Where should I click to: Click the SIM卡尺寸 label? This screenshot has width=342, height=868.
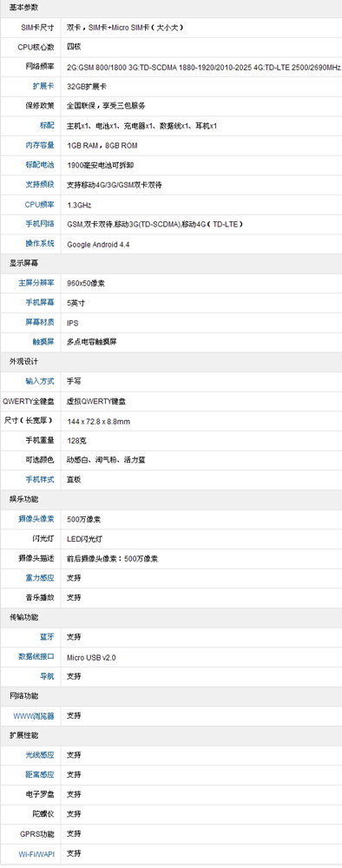(37, 27)
